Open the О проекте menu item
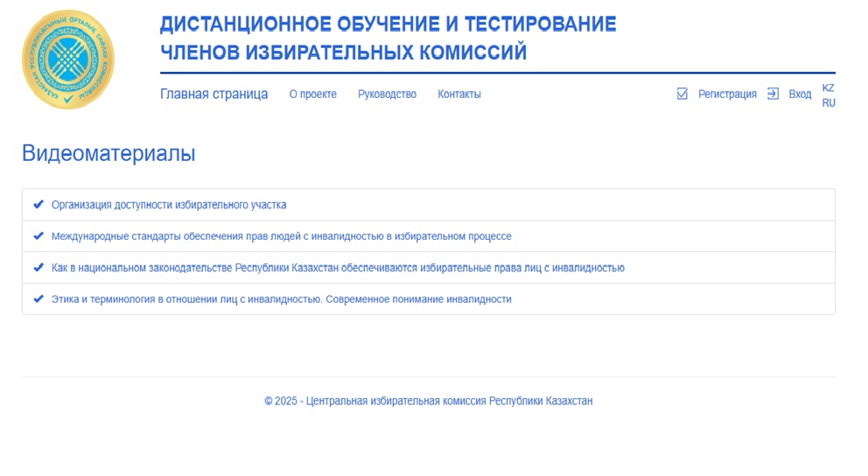868x476 pixels. click(x=312, y=94)
